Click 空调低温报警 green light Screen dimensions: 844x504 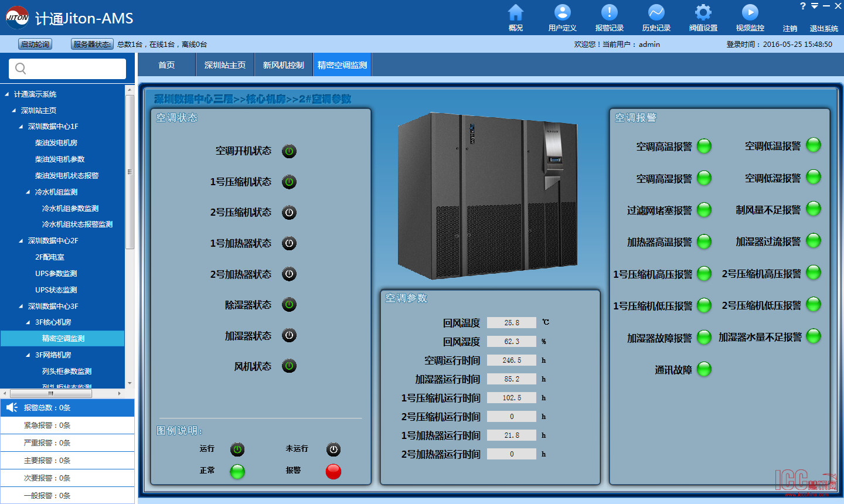[x=814, y=145]
